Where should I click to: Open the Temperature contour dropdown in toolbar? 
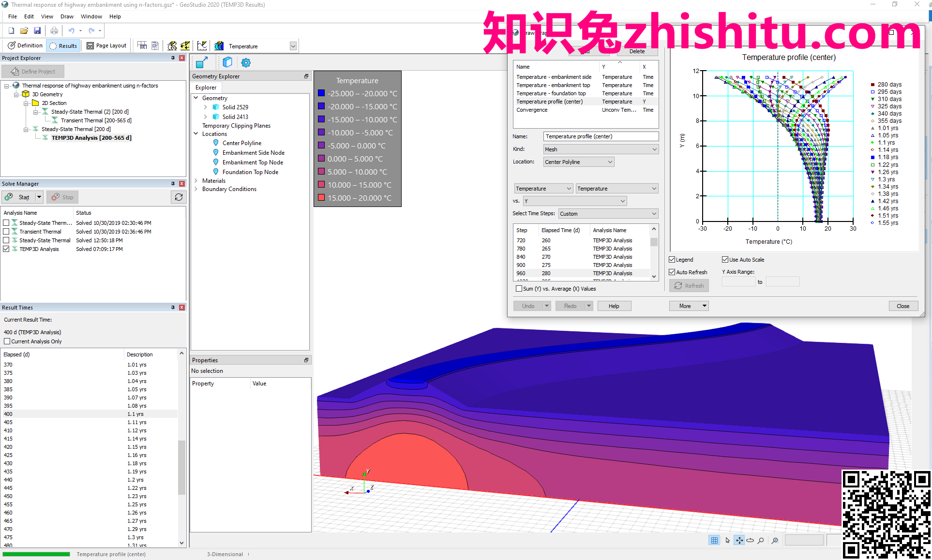coord(293,46)
